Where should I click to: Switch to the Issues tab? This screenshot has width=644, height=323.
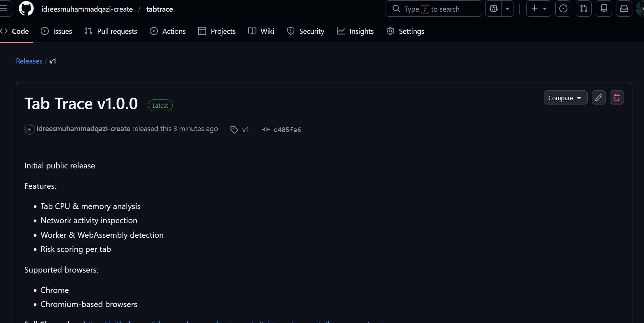[57, 31]
